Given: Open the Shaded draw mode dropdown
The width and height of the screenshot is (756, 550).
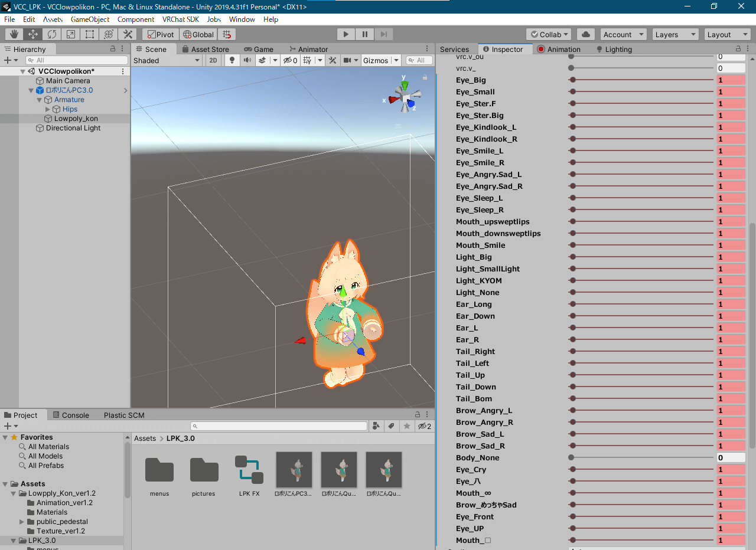Looking at the screenshot, I should coord(167,60).
